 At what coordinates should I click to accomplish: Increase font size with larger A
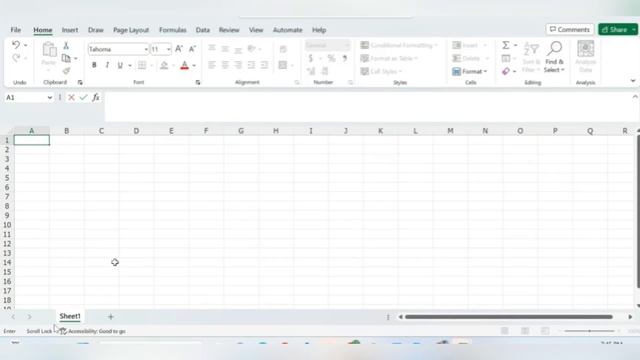(x=179, y=49)
